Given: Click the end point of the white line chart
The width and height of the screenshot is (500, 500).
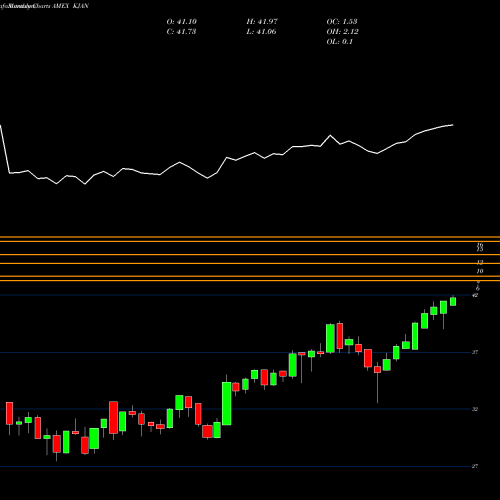Looking at the screenshot, I should pos(453,125).
